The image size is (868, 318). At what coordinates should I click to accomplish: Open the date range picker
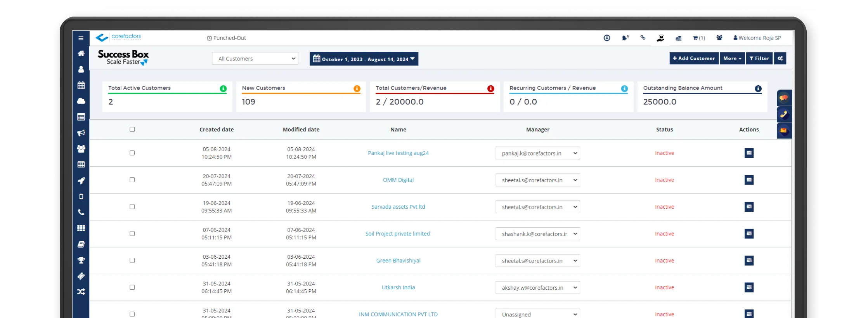coord(364,59)
